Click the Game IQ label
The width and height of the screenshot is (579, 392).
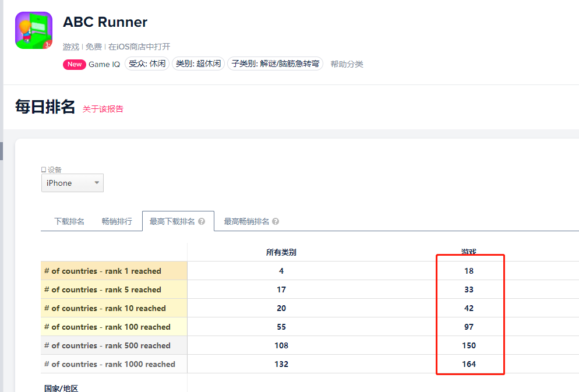(104, 65)
